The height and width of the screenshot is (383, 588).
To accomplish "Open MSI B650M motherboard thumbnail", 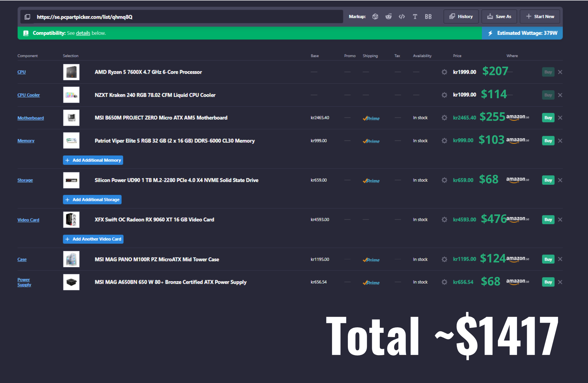I will click(71, 118).
